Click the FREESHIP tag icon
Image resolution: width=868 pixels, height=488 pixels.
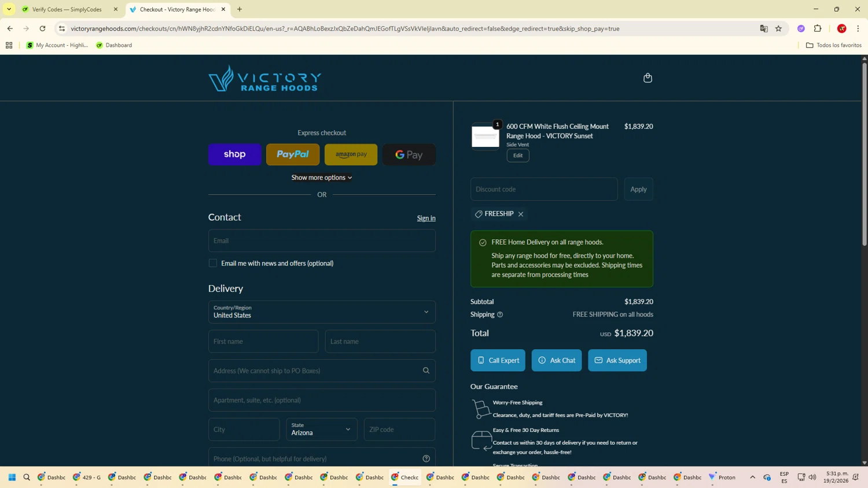479,214
